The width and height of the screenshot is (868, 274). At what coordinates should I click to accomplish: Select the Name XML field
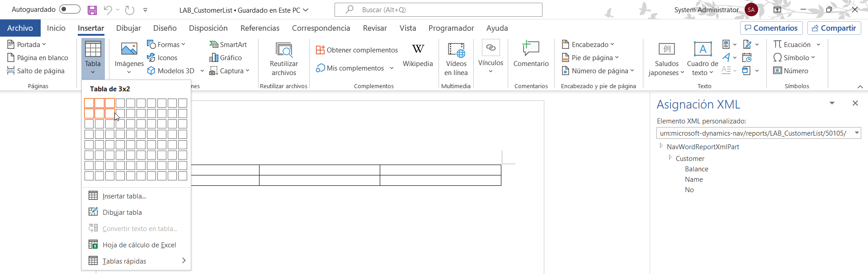click(x=694, y=179)
